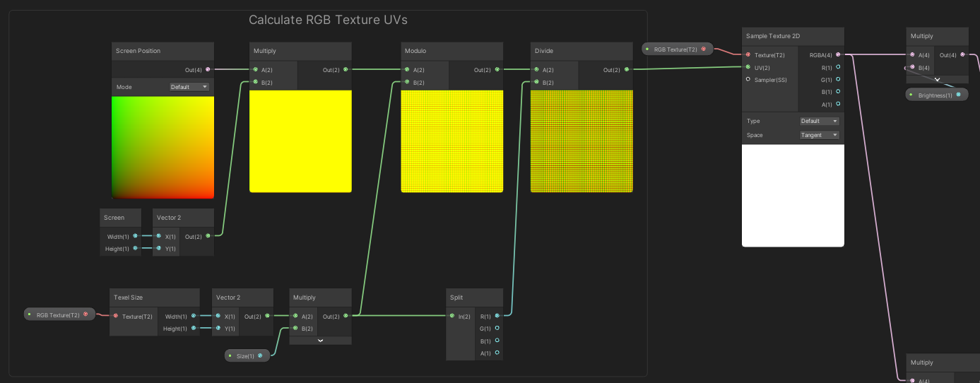This screenshot has height=383, width=980.
Task: Click Modulo node grid preview
Action: [x=452, y=141]
